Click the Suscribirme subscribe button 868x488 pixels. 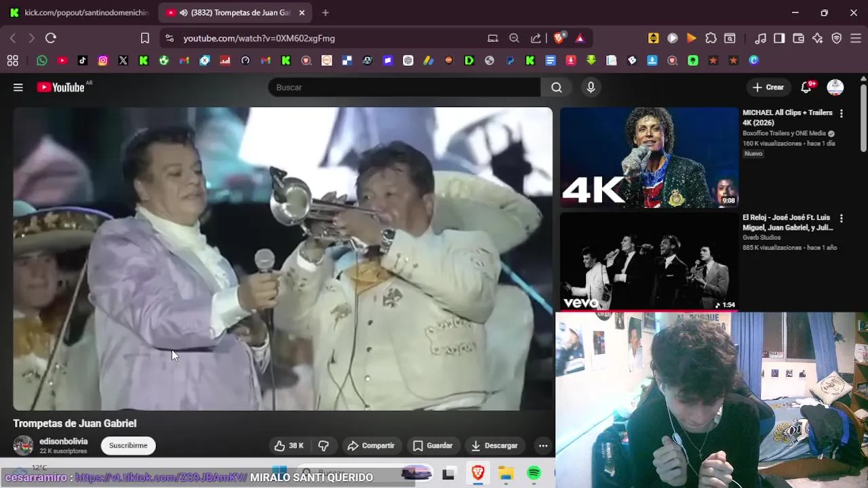(x=128, y=445)
